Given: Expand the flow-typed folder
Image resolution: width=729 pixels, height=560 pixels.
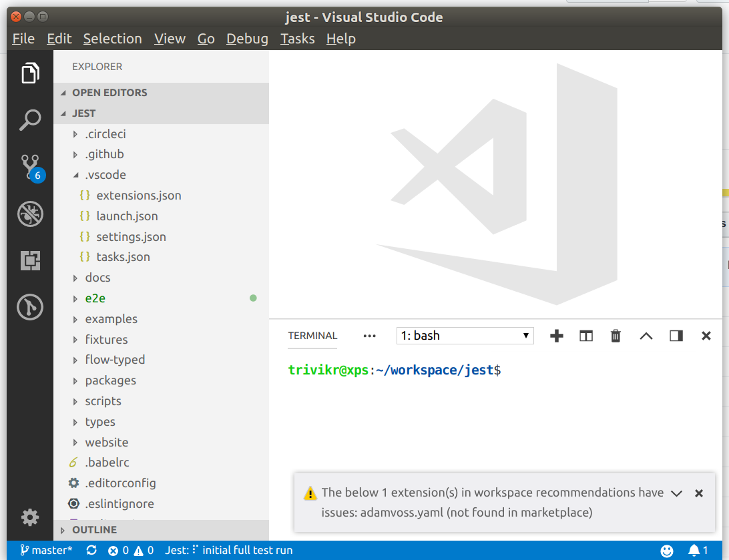Looking at the screenshot, I should tap(161, 360).
